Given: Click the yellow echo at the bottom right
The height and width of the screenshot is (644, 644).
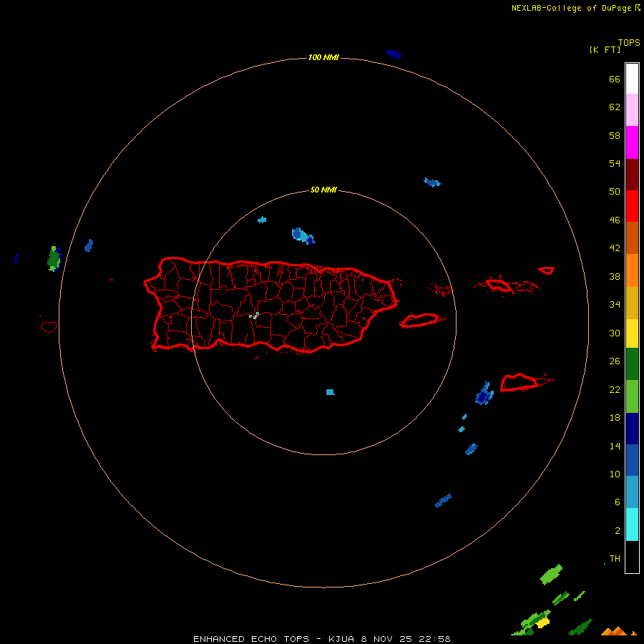Looking at the screenshot, I should (x=542, y=623).
